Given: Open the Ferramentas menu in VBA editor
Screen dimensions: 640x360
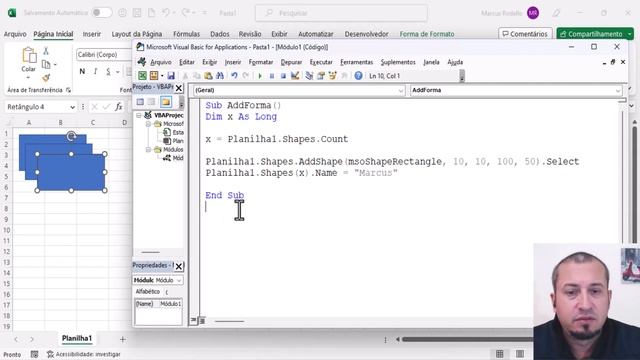Looking at the screenshot, I should click(x=356, y=62).
